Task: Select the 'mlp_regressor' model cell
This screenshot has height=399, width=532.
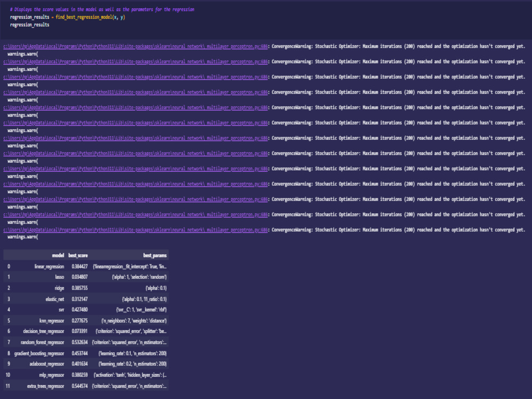Action: pyautogui.click(x=52, y=375)
